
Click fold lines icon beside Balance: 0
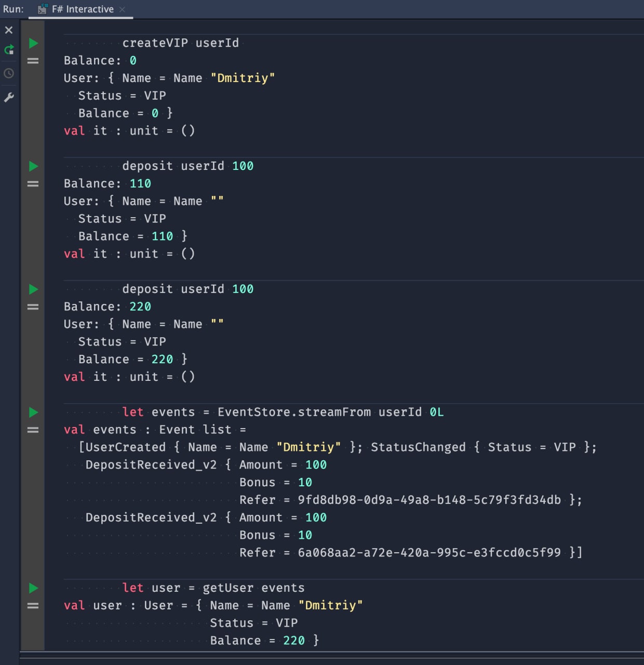pyautogui.click(x=33, y=61)
